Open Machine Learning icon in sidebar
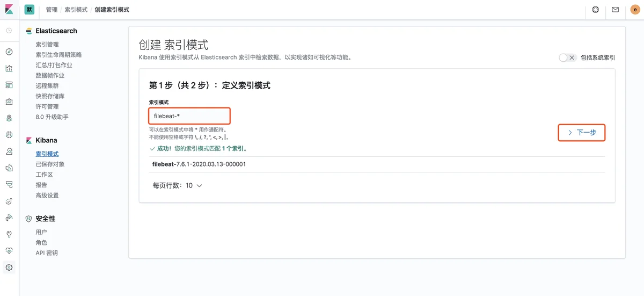 click(x=9, y=135)
